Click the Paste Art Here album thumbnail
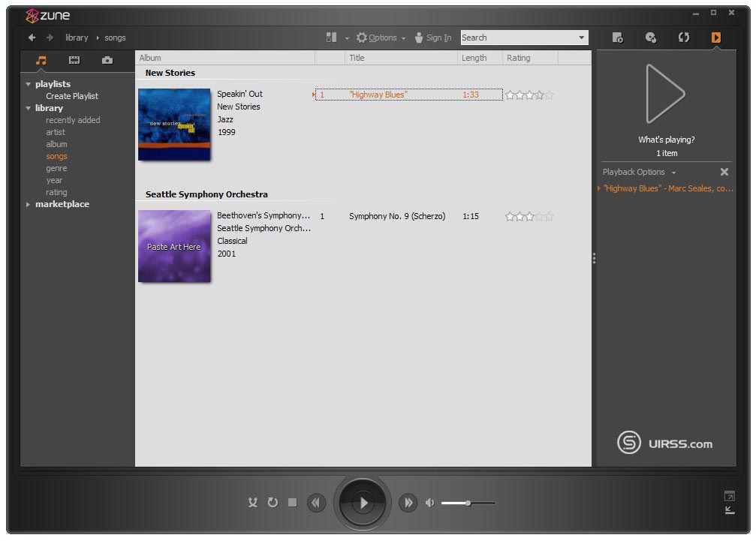The width and height of the screenshot is (756, 541). pyautogui.click(x=174, y=246)
